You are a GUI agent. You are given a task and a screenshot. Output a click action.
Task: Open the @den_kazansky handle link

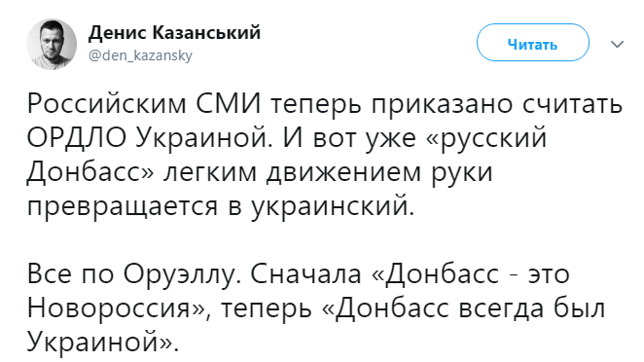[x=140, y=55]
